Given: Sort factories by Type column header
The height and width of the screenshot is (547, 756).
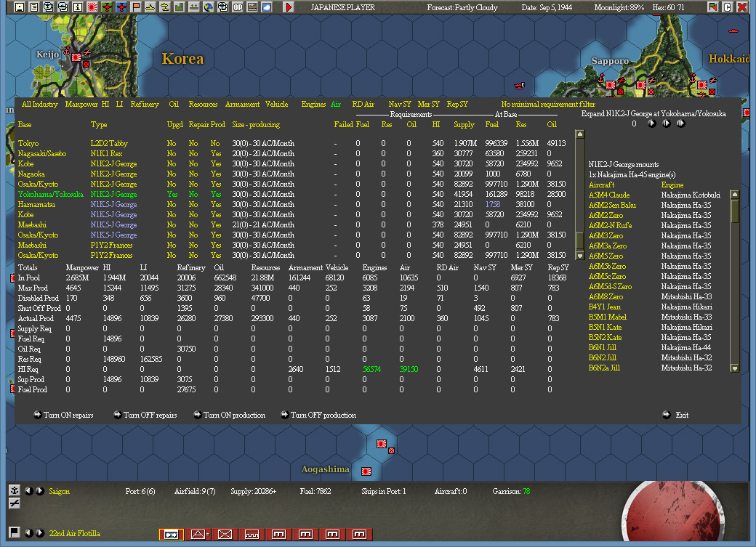Looking at the screenshot, I should click(x=99, y=124).
